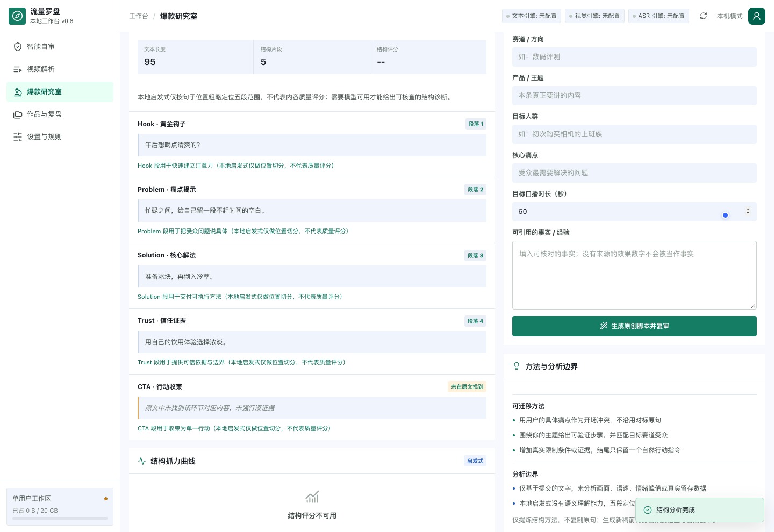774x532 pixels.
Task: Click the 启发式 badge on 结构抓力曲线
Action: pos(475,461)
